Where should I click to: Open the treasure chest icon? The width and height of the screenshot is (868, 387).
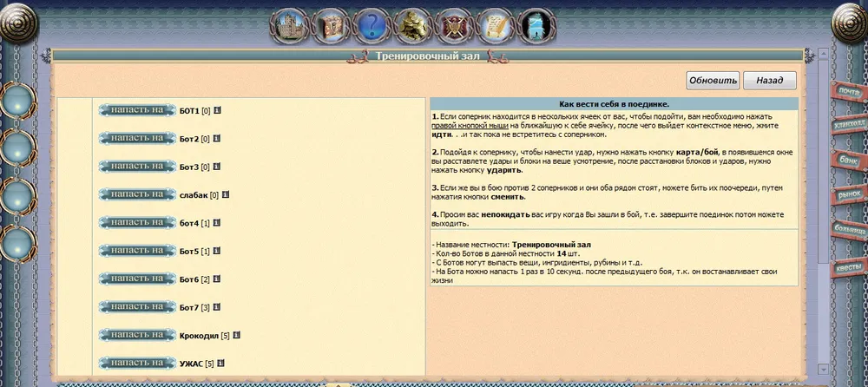pos(330,26)
